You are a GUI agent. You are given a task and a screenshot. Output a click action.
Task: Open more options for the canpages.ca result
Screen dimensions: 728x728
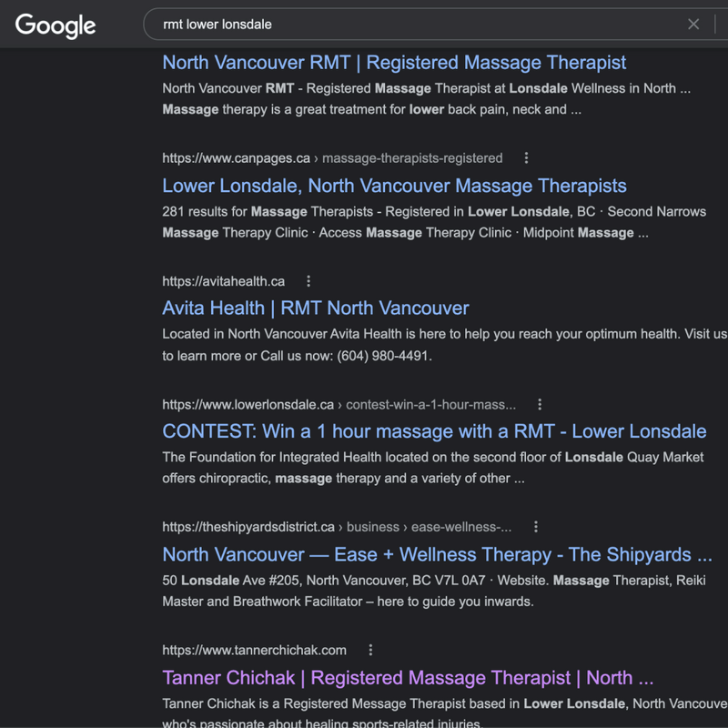(x=526, y=158)
